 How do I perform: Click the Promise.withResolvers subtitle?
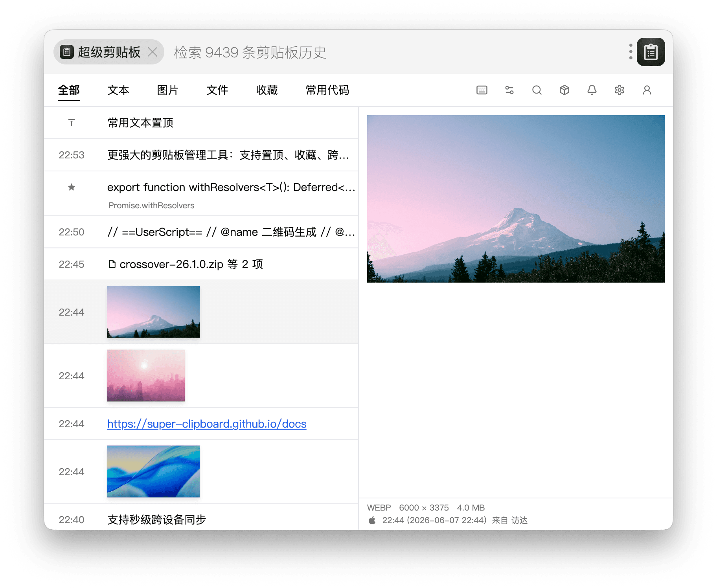[x=151, y=206]
